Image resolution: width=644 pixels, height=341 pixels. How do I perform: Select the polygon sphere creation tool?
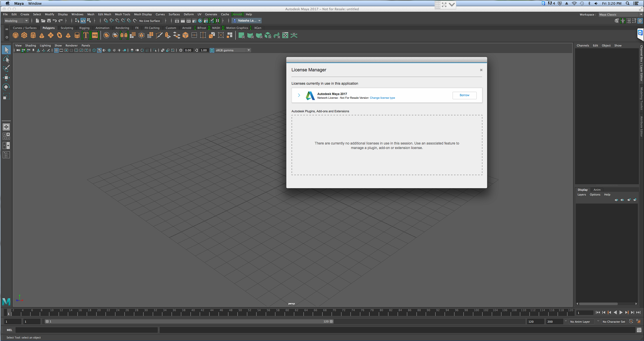point(15,35)
